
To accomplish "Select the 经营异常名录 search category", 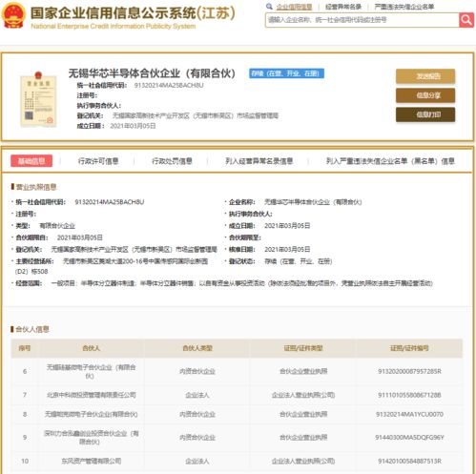I will pyautogui.click(x=343, y=7).
